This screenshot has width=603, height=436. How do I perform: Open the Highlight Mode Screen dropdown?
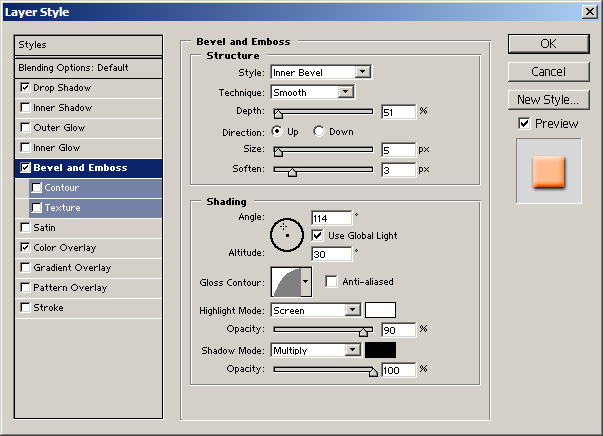316,310
